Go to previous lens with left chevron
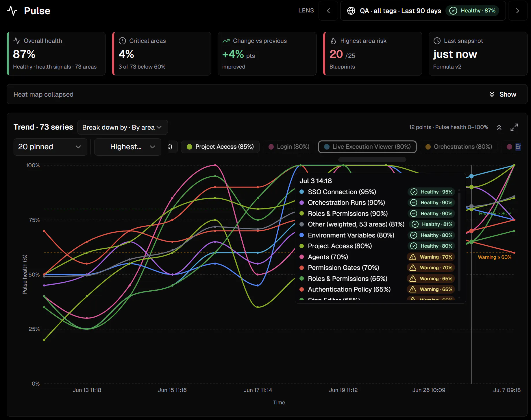This screenshot has width=531, height=420. click(328, 11)
